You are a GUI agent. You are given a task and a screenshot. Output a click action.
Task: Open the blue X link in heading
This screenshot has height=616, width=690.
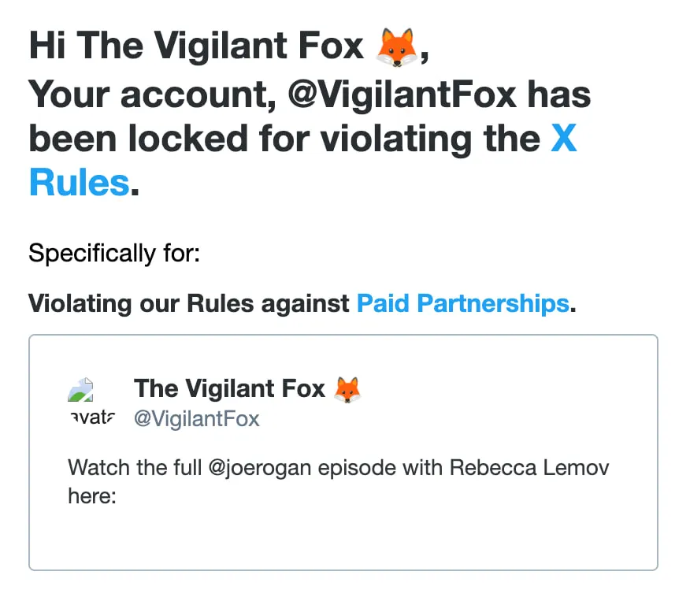click(x=563, y=139)
